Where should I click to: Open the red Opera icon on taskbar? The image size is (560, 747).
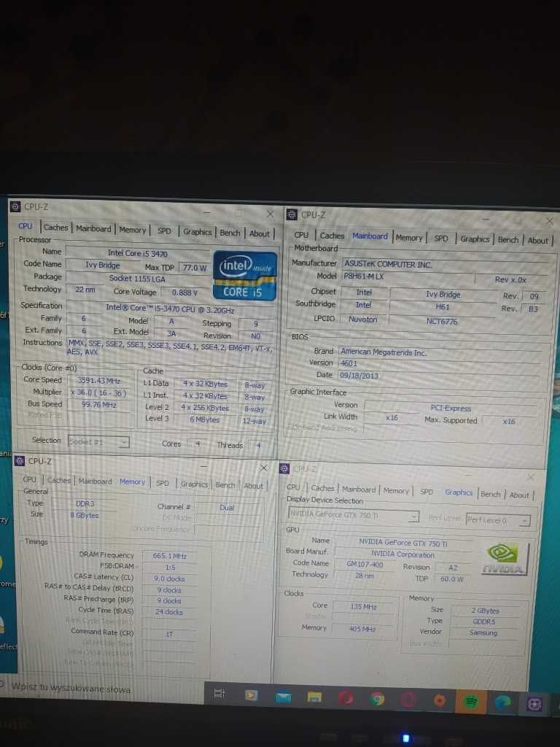click(346, 698)
